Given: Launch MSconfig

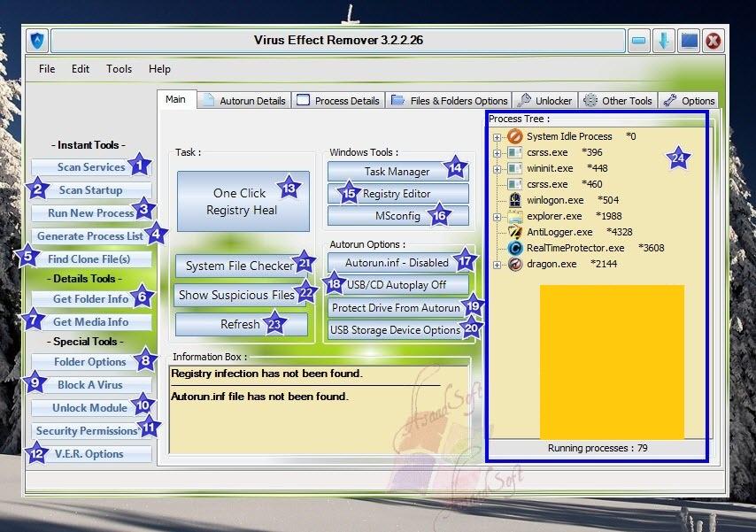Looking at the screenshot, I should point(397,216).
